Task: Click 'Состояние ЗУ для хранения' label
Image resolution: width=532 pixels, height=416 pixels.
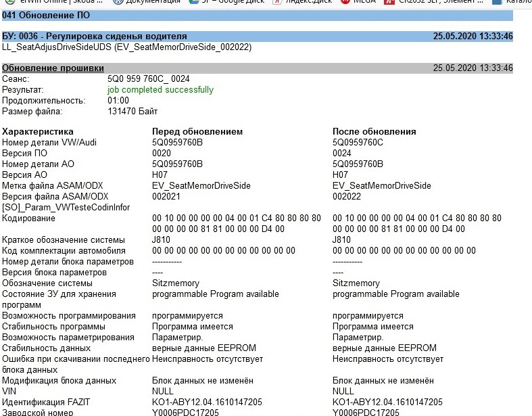Action: (x=59, y=294)
